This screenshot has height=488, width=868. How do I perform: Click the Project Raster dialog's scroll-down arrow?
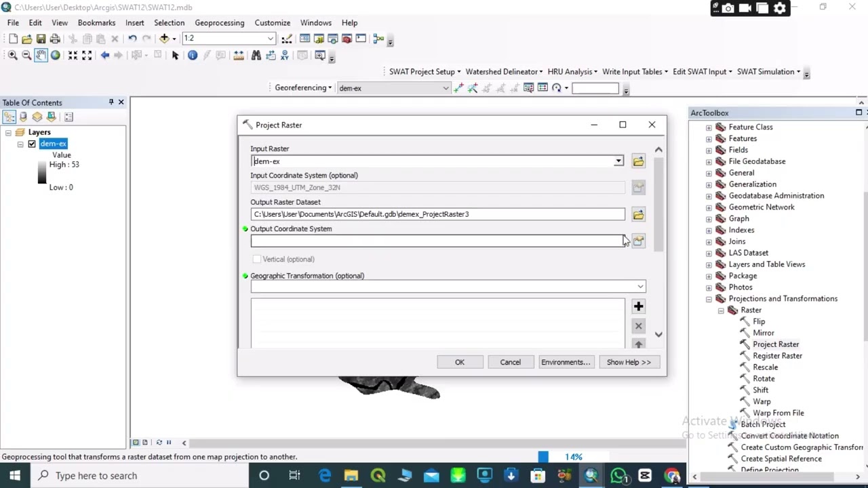tap(658, 334)
